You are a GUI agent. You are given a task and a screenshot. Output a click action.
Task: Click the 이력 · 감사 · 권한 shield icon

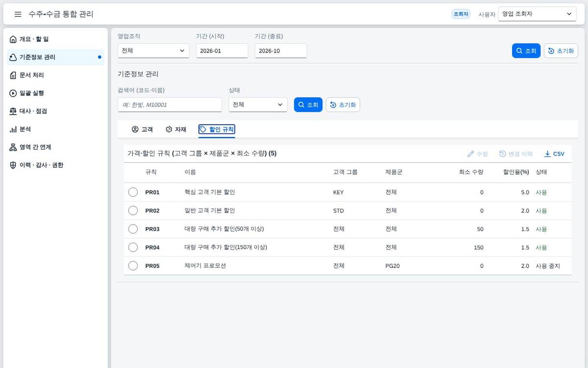[13, 165]
